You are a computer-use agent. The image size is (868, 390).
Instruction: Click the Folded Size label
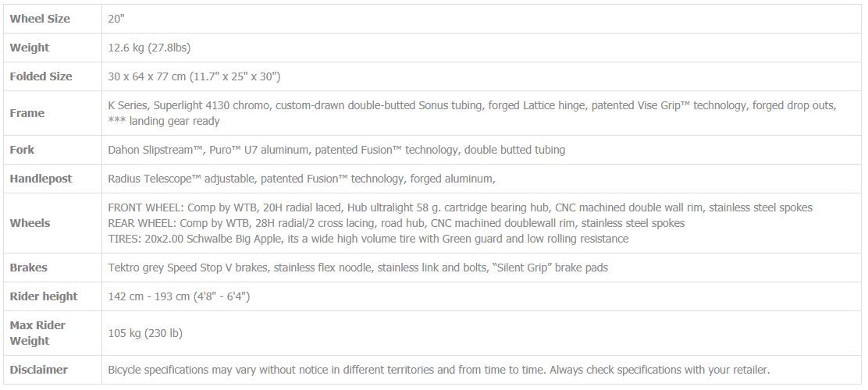coord(41,76)
